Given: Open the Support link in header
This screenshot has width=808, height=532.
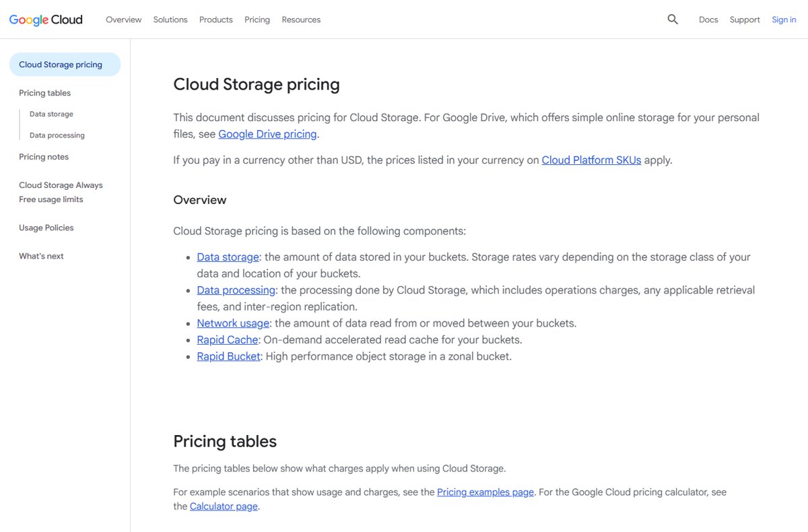Looking at the screenshot, I should coord(745,20).
